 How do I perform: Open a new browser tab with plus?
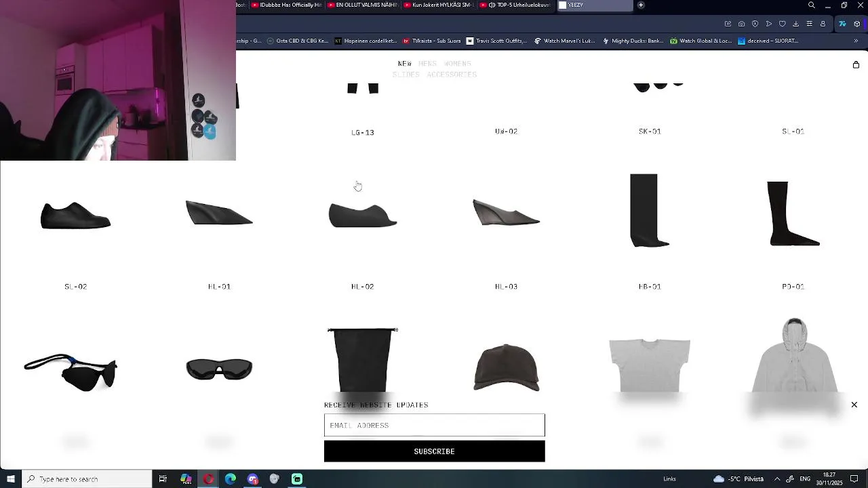pyautogui.click(x=641, y=5)
